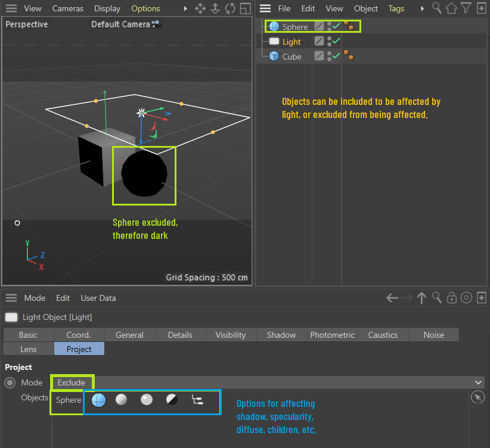Switch to the Noise tab

pyautogui.click(x=434, y=335)
